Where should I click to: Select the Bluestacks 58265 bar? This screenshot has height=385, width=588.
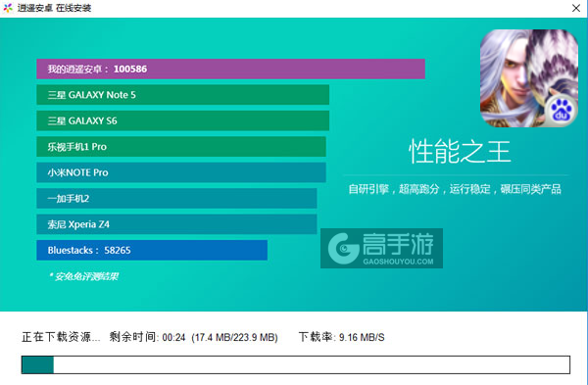click(x=152, y=250)
